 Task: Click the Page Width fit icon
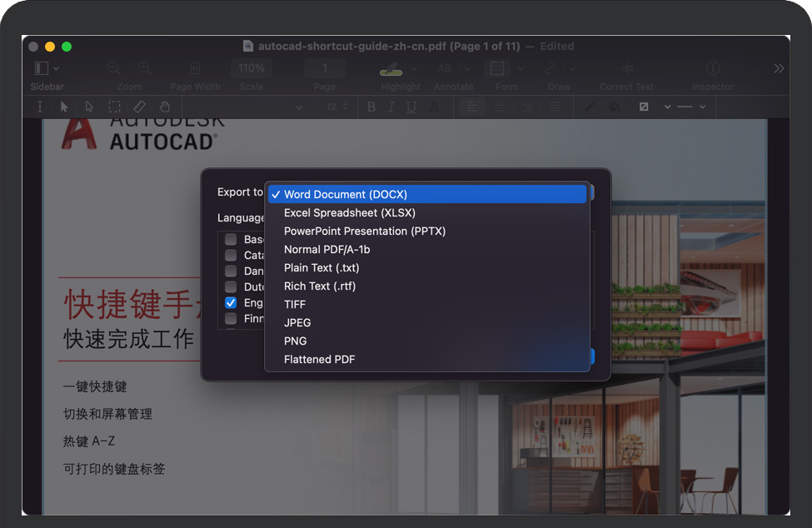(195, 68)
